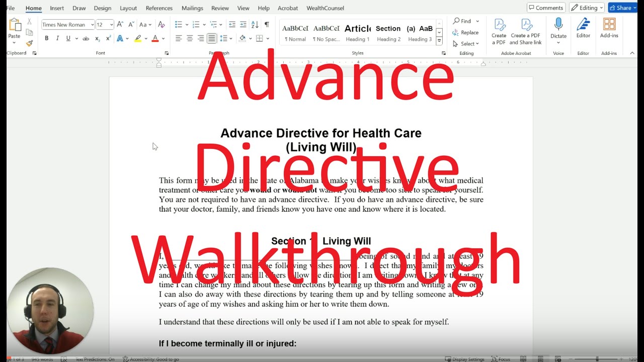Center align text

click(x=190, y=38)
